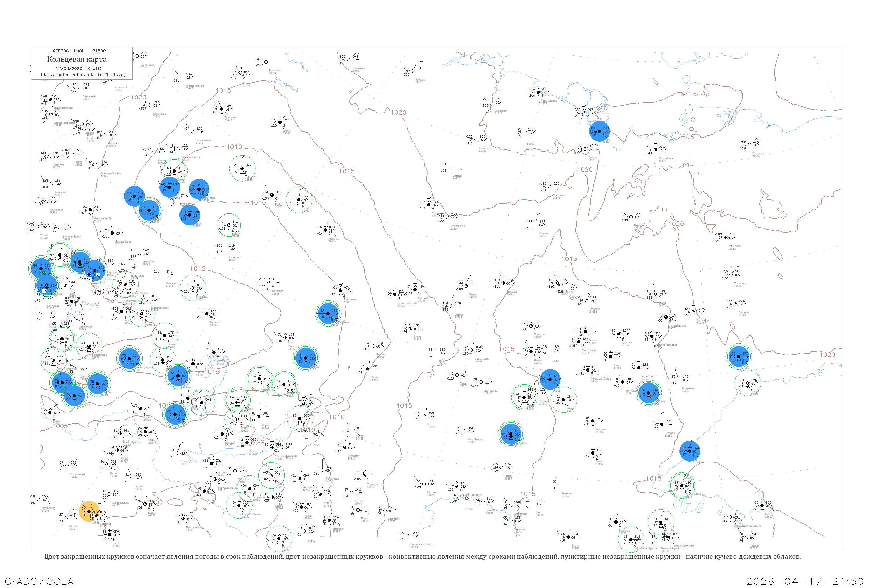The image size is (882, 588).
Task: Click the 'Кольцевая карта' map title
Action: [77, 59]
